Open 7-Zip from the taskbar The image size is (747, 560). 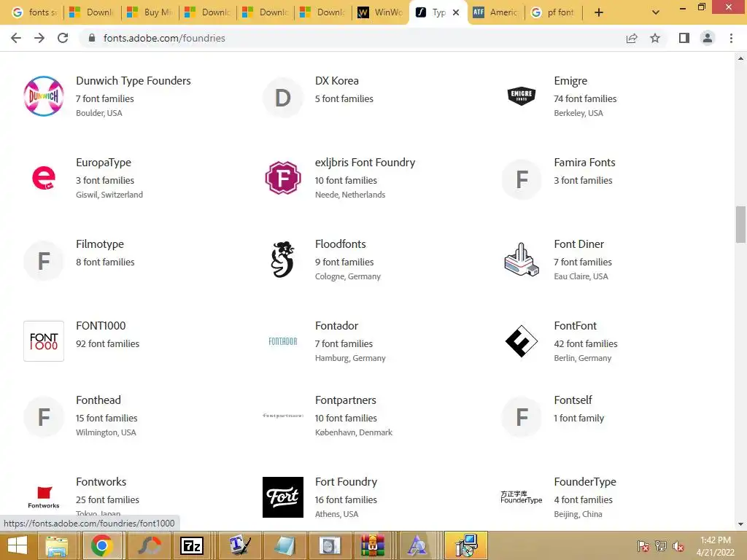(192, 545)
